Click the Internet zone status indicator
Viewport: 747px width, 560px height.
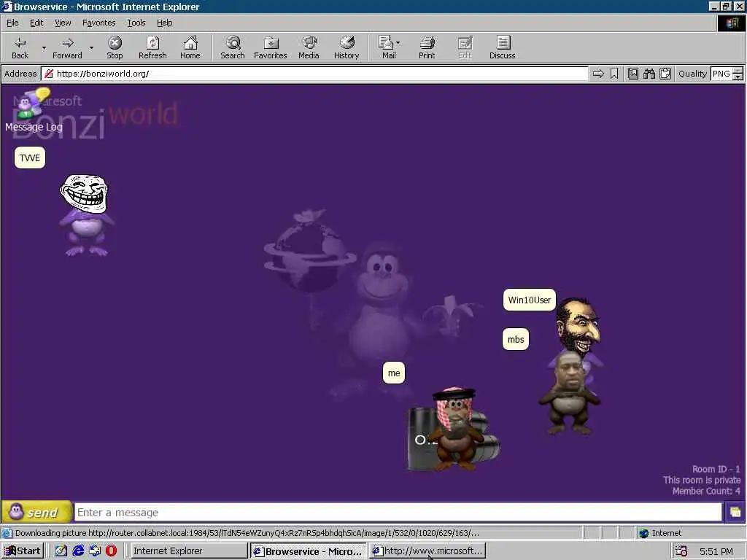click(x=660, y=533)
